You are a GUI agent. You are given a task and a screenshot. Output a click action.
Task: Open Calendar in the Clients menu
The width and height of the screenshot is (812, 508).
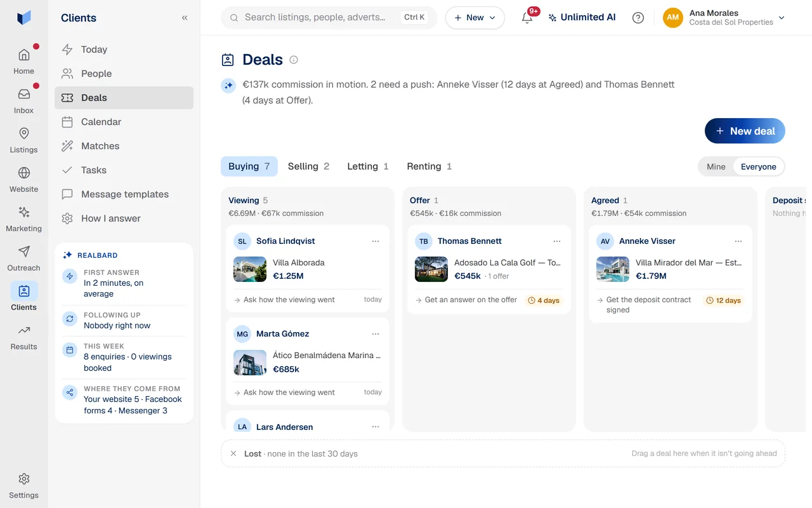pyautogui.click(x=124, y=122)
